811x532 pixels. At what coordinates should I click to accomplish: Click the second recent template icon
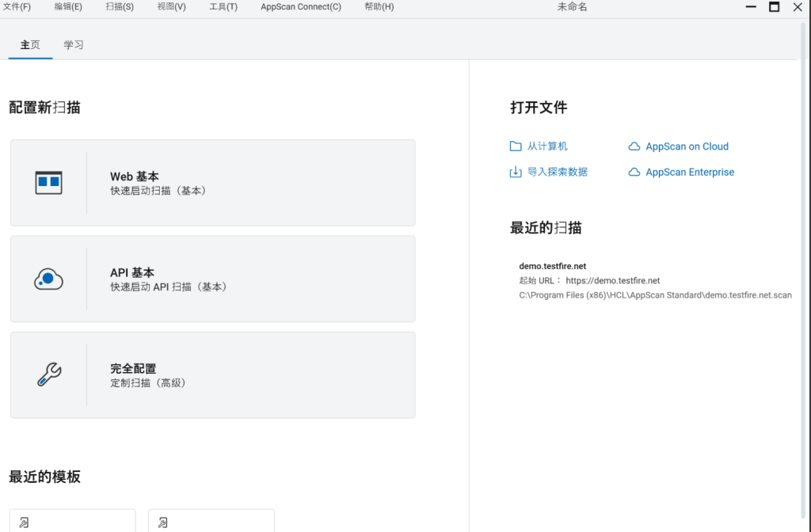pyautogui.click(x=162, y=522)
